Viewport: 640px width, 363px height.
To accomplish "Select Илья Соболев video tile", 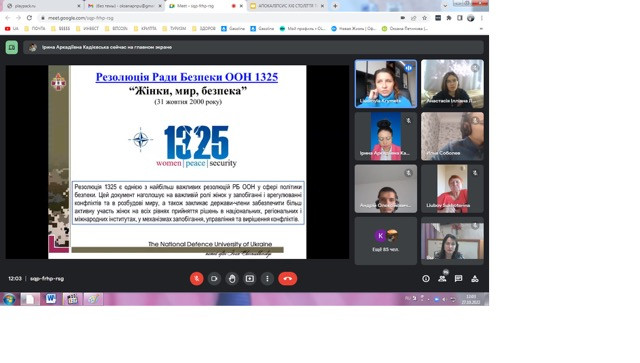I will 452,136.
